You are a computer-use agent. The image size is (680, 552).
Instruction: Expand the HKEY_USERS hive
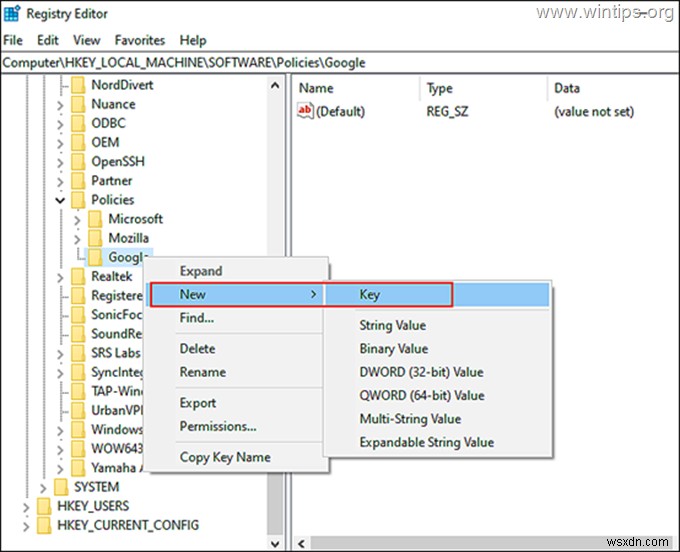(26, 507)
